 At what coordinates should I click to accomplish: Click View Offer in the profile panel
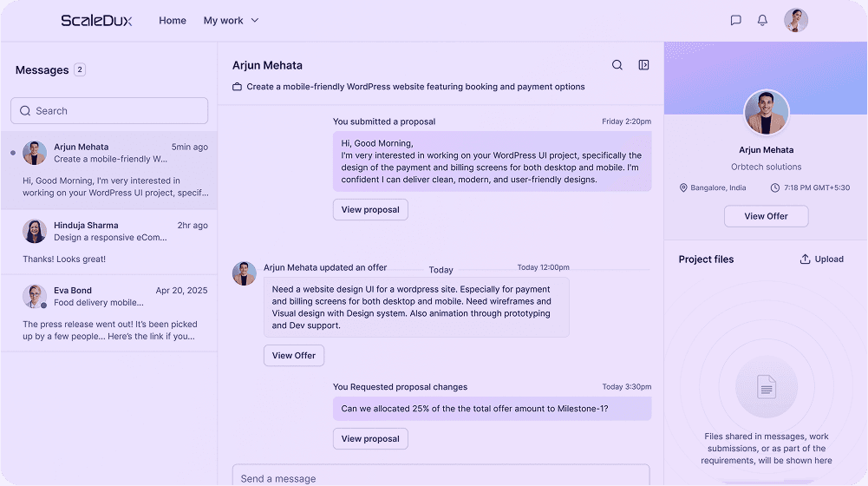click(x=767, y=216)
